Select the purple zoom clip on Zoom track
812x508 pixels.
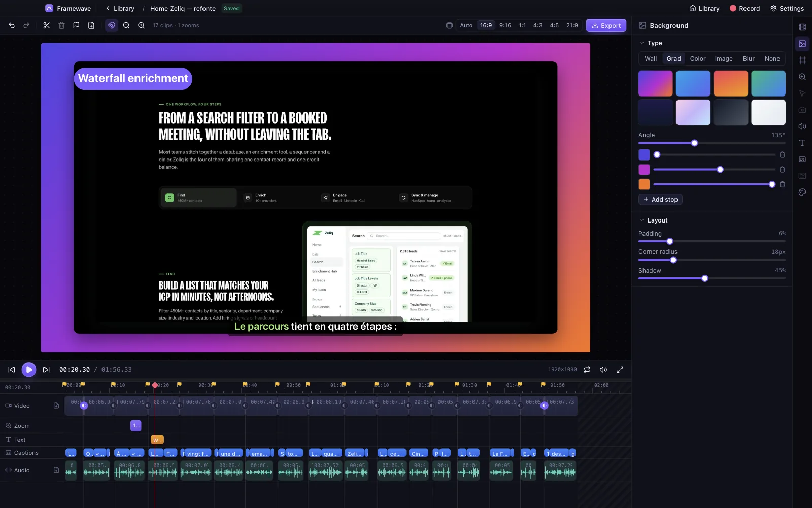click(136, 426)
